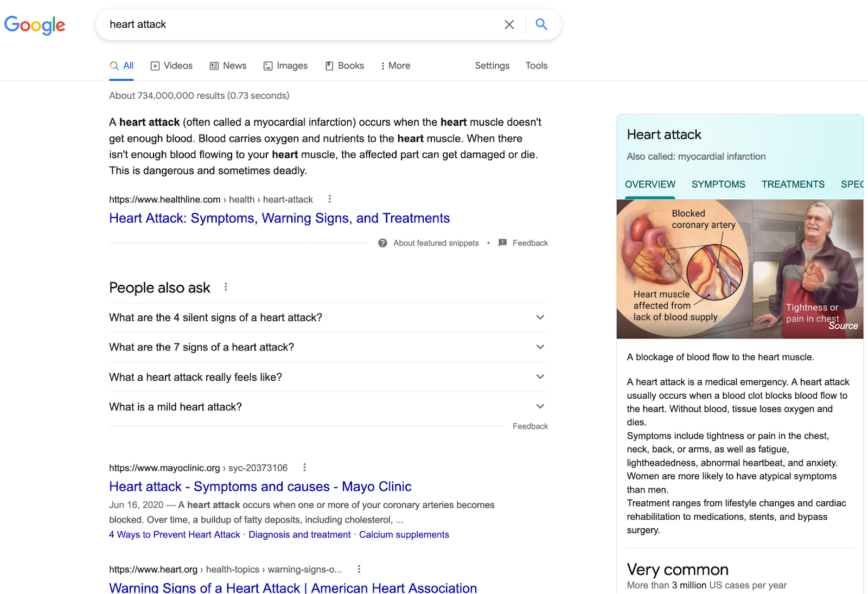Open Healthline Heart Attack Symptoms result link

(x=279, y=218)
